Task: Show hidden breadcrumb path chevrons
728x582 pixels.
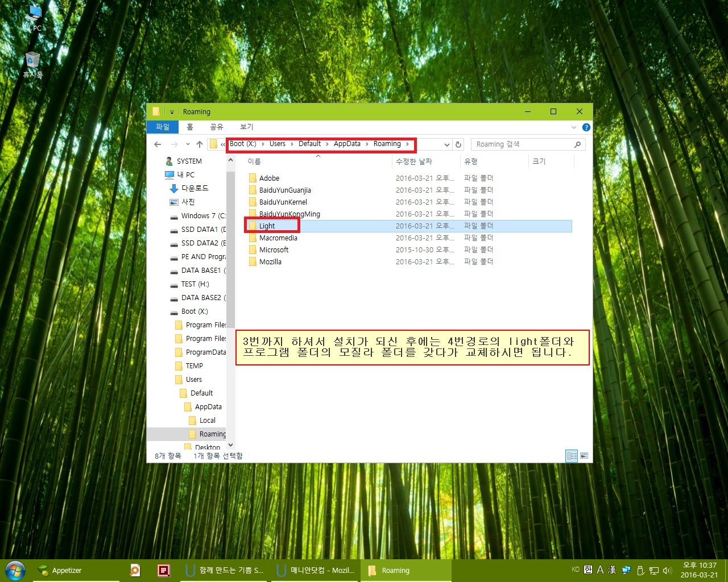Action: 223,144
